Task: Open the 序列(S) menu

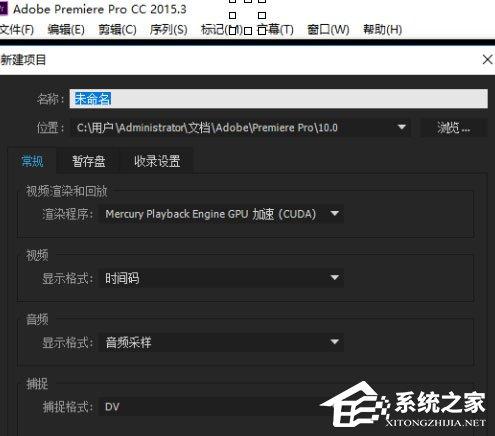Action: click(168, 30)
